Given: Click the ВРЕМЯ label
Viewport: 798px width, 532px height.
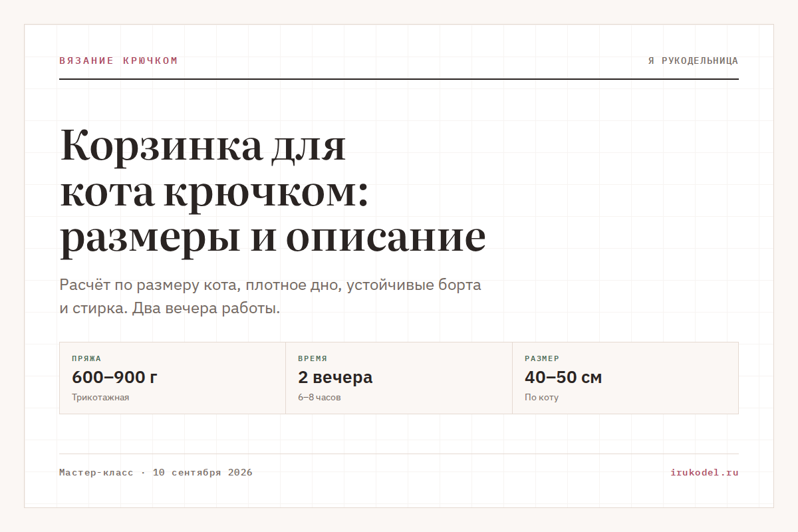Looking at the screenshot, I should (x=313, y=358).
